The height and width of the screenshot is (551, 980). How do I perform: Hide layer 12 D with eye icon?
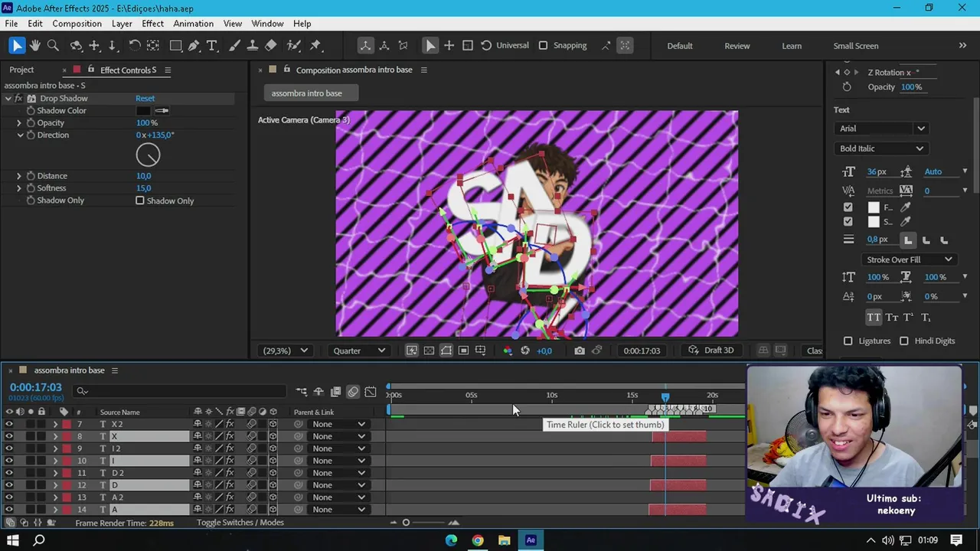click(9, 485)
